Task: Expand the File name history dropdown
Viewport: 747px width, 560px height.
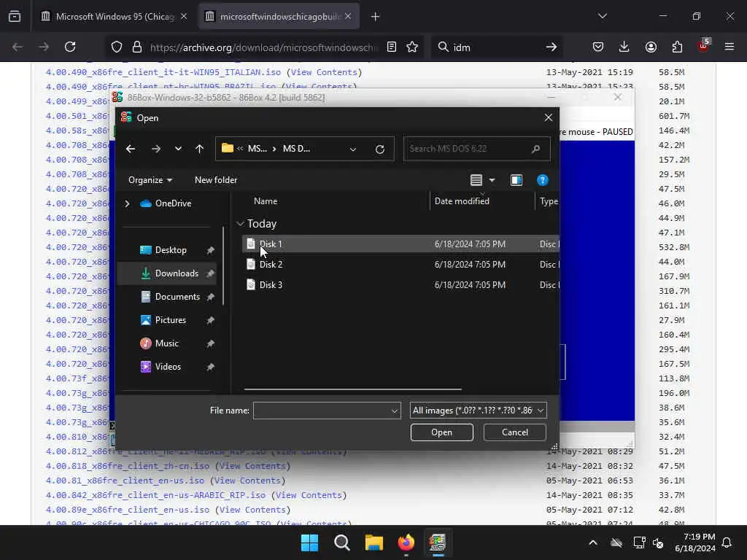Action: pyautogui.click(x=395, y=411)
